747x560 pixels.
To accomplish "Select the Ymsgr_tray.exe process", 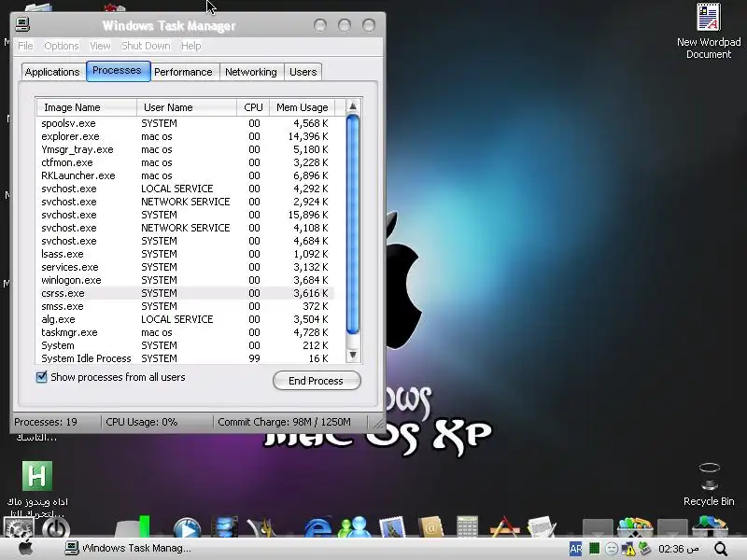I will pyautogui.click(x=186, y=149).
